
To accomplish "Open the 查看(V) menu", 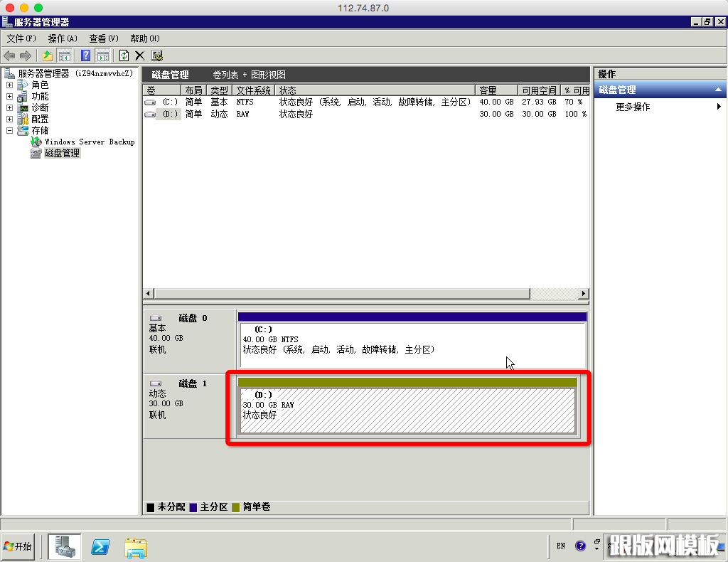I will pos(103,38).
